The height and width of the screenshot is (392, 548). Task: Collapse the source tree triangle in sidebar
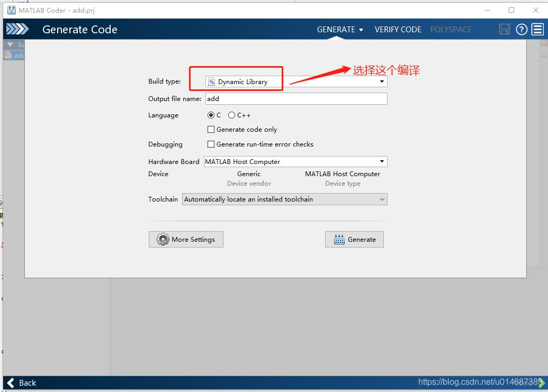pyautogui.click(x=10, y=44)
